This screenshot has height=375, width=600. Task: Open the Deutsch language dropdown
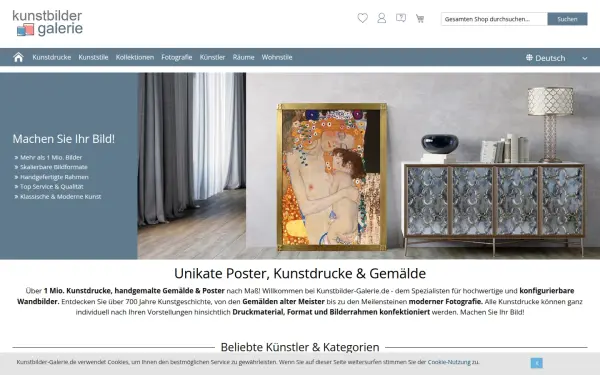click(556, 58)
